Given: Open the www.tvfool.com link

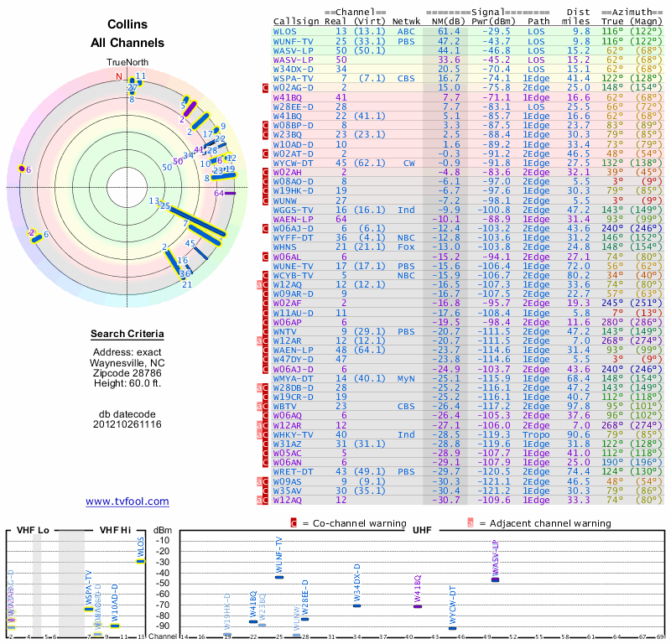Looking at the screenshot, I should [127, 501].
